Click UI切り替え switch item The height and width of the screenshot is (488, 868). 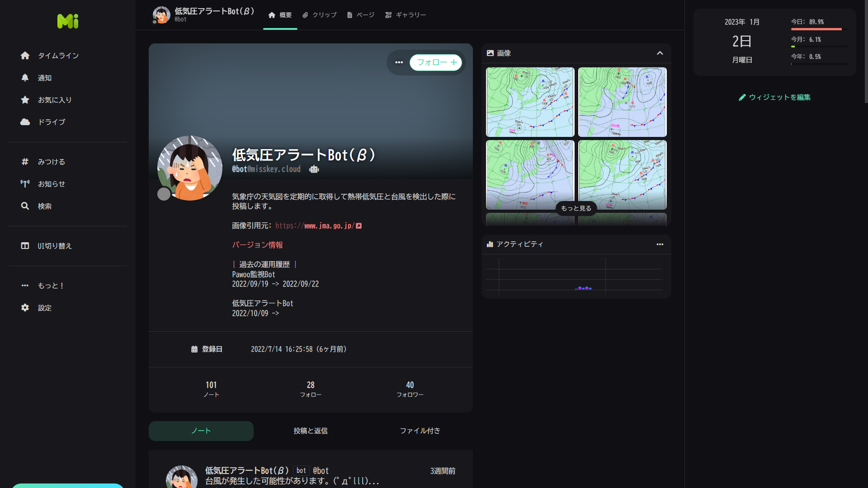click(54, 246)
